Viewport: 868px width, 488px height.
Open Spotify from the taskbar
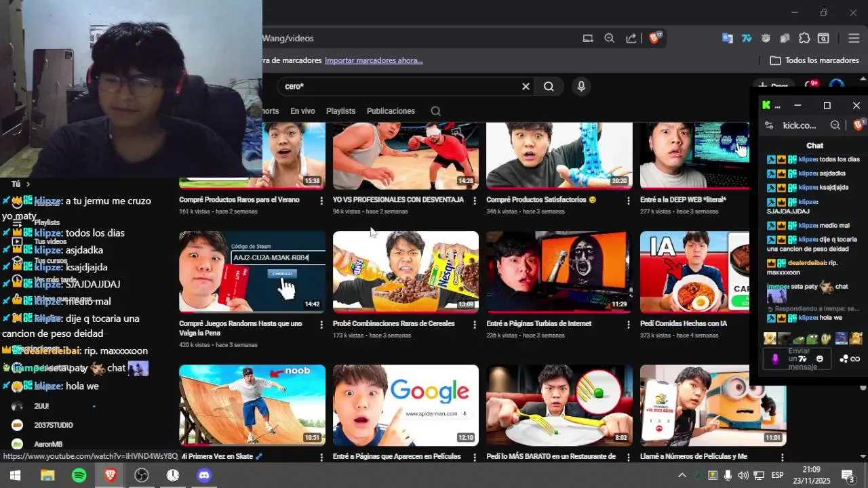click(79, 475)
